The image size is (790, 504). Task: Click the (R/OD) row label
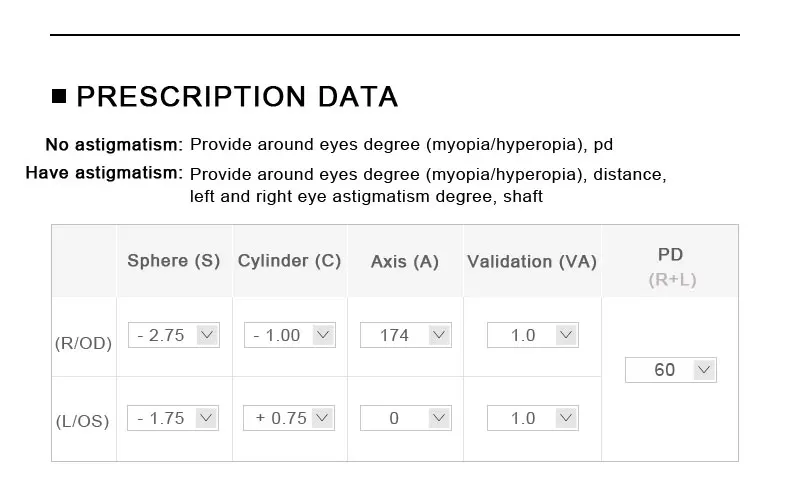[x=83, y=343]
